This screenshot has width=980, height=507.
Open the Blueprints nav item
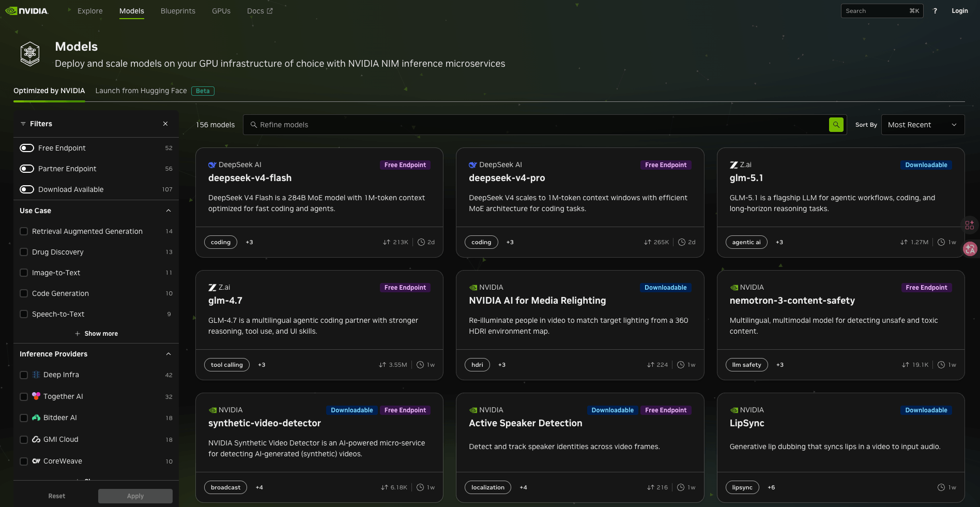178,11
